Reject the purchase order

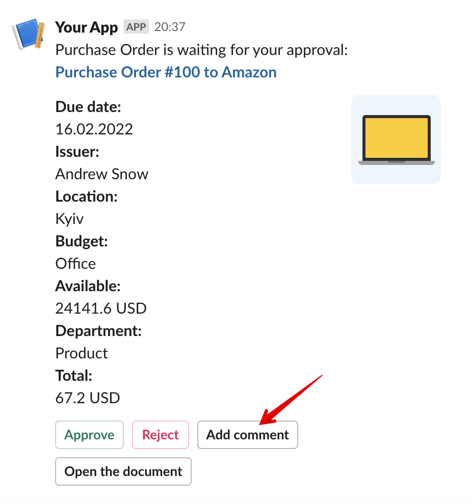click(x=160, y=435)
